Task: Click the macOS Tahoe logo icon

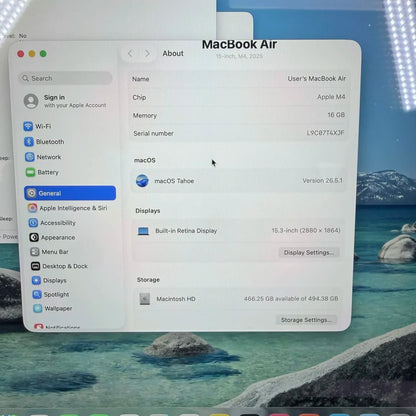Action: (x=142, y=181)
